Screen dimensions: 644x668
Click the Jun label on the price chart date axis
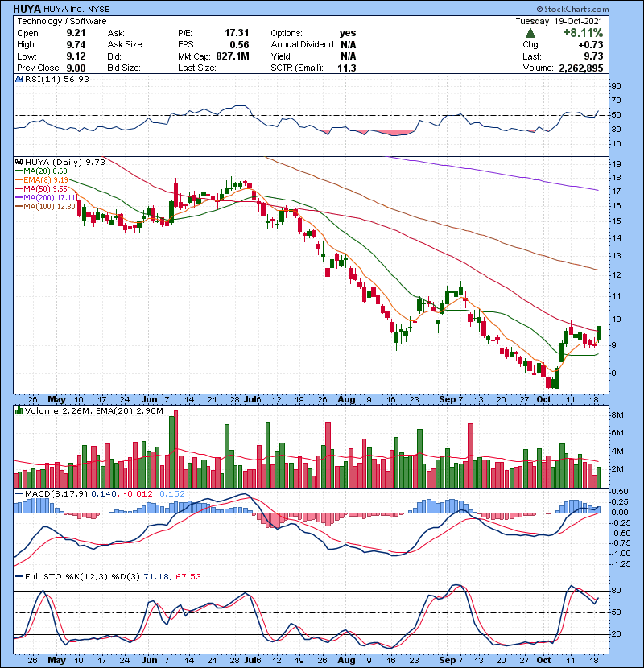(x=149, y=399)
